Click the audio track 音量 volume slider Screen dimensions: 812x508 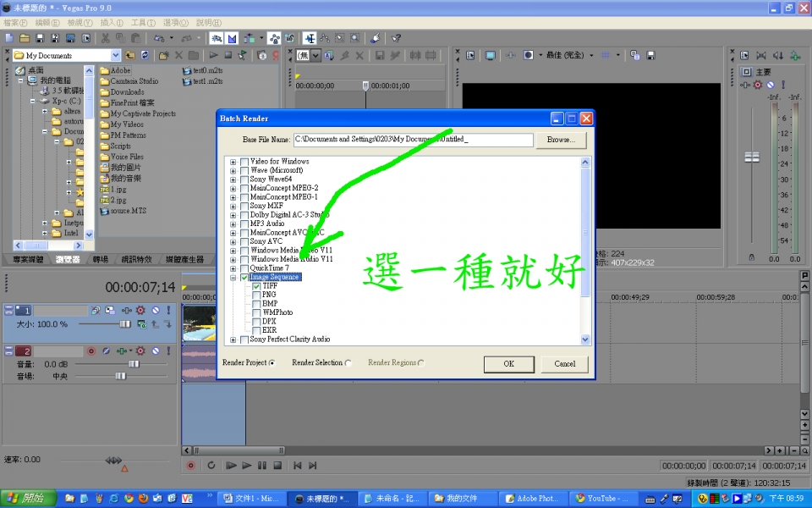(x=133, y=363)
